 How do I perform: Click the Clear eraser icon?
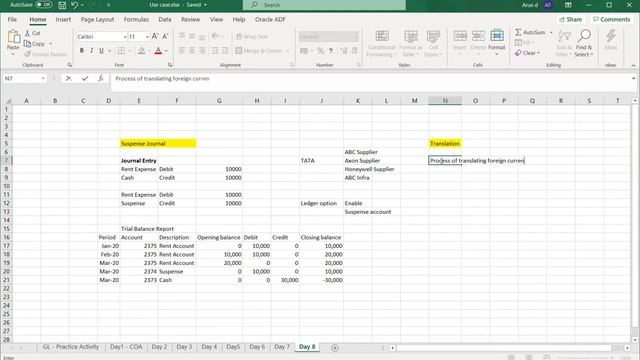pos(518,53)
